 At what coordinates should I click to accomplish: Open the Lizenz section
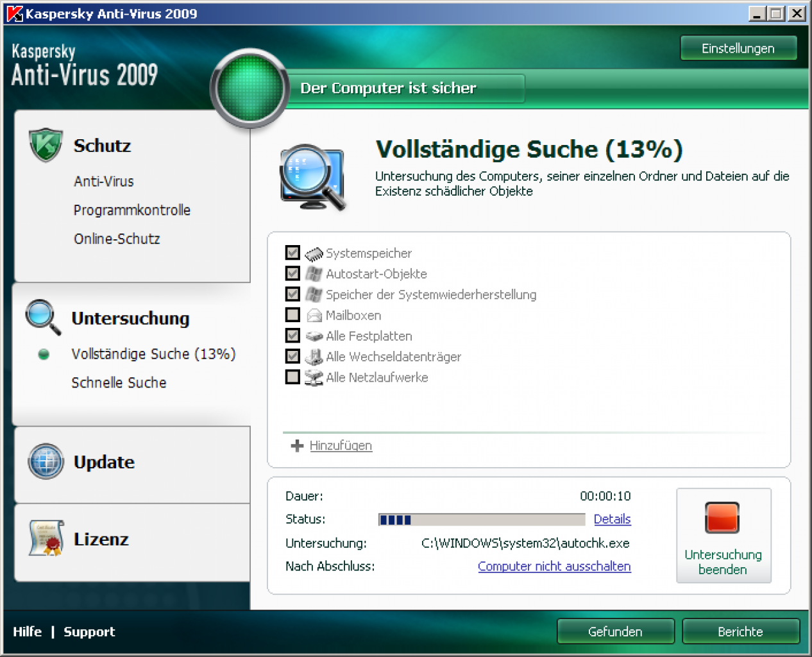tap(101, 539)
